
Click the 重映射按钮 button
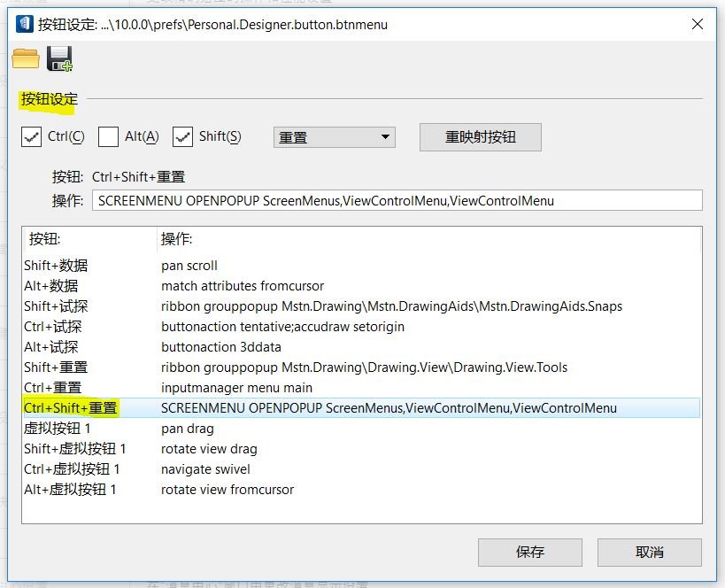481,137
